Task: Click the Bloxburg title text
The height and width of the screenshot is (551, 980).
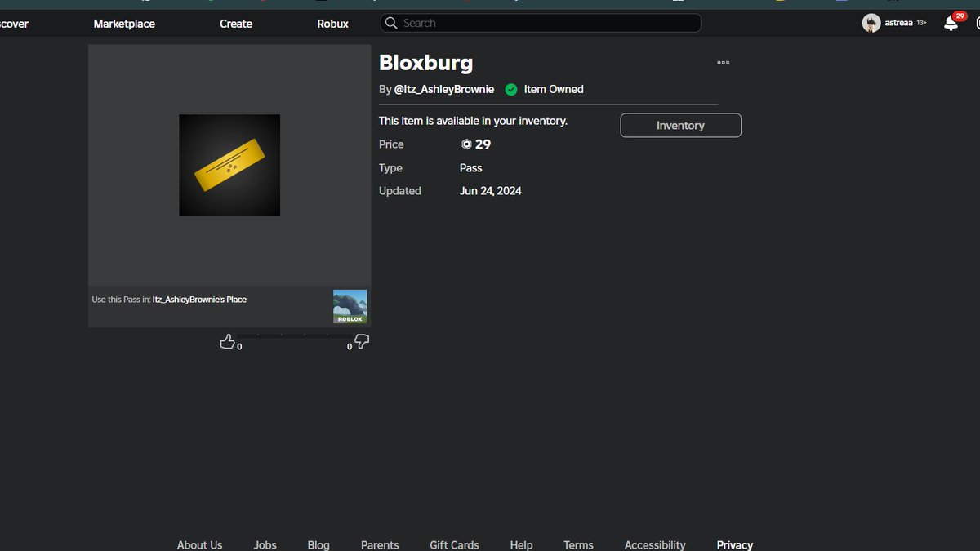Action: pyautogui.click(x=425, y=62)
